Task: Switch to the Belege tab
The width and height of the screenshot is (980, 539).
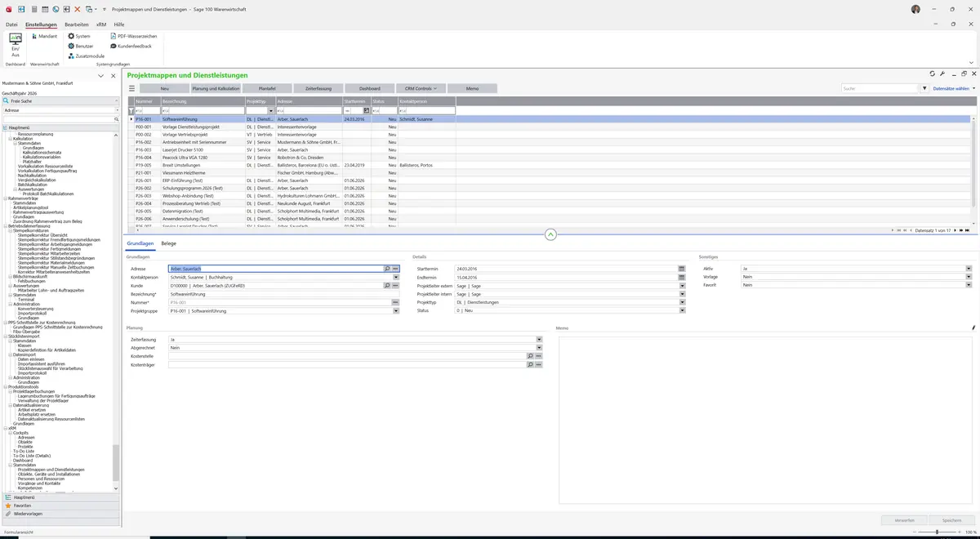Action: coord(168,243)
